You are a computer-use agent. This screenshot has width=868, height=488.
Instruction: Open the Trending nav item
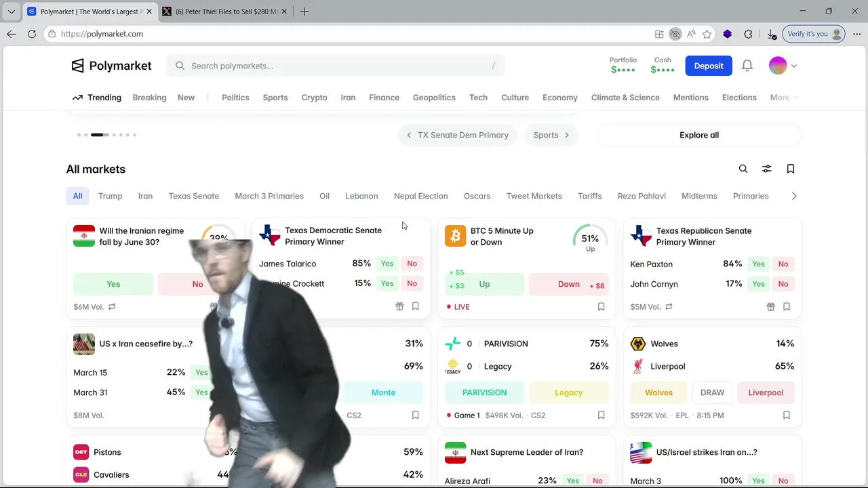97,98
